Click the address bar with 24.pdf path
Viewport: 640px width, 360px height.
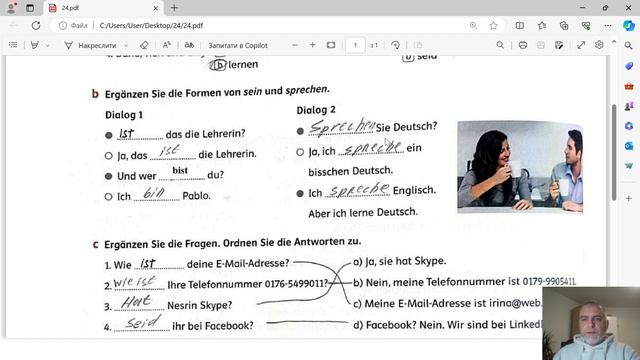(151, 25)
